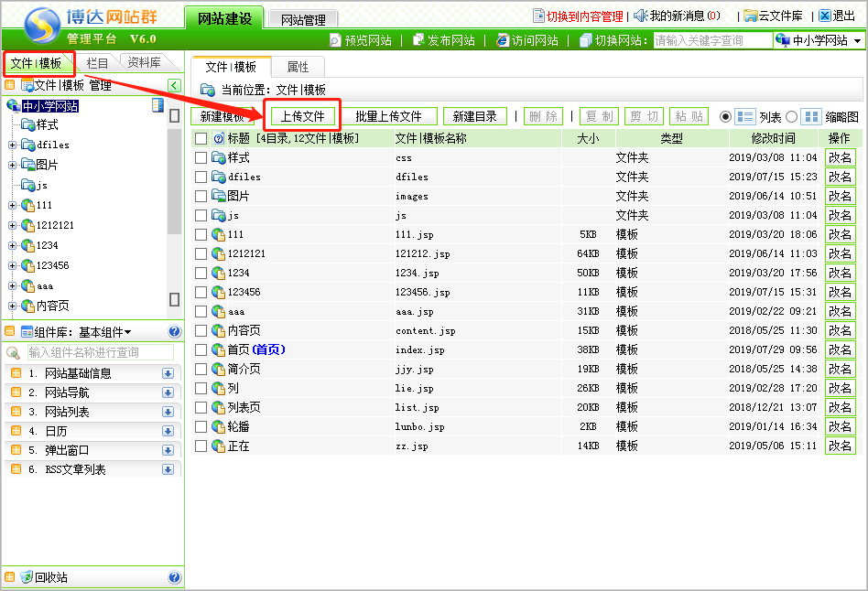
Task: Open the switch website dropdown
Action: pyautogui.click(x=819, y=40)
